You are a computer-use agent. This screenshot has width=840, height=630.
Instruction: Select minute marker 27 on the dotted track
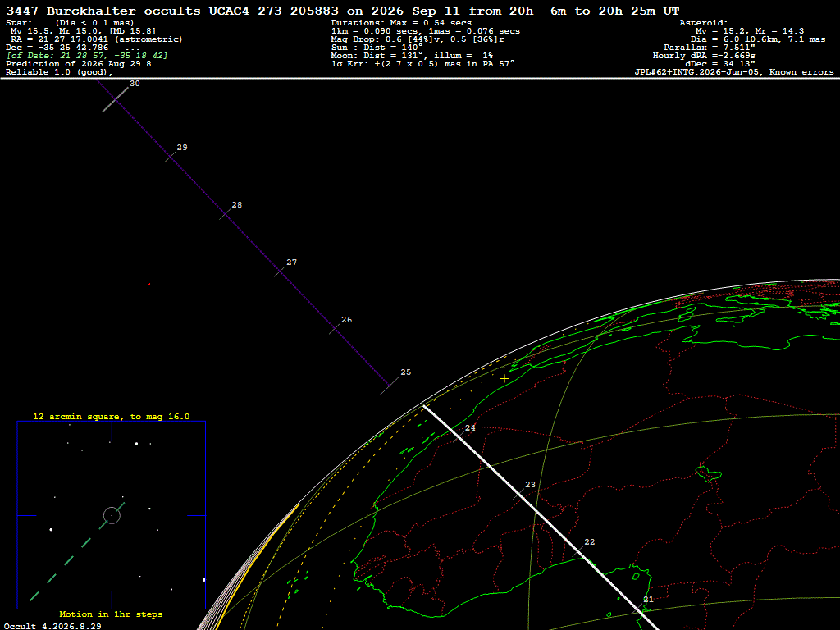coord(291,262)
